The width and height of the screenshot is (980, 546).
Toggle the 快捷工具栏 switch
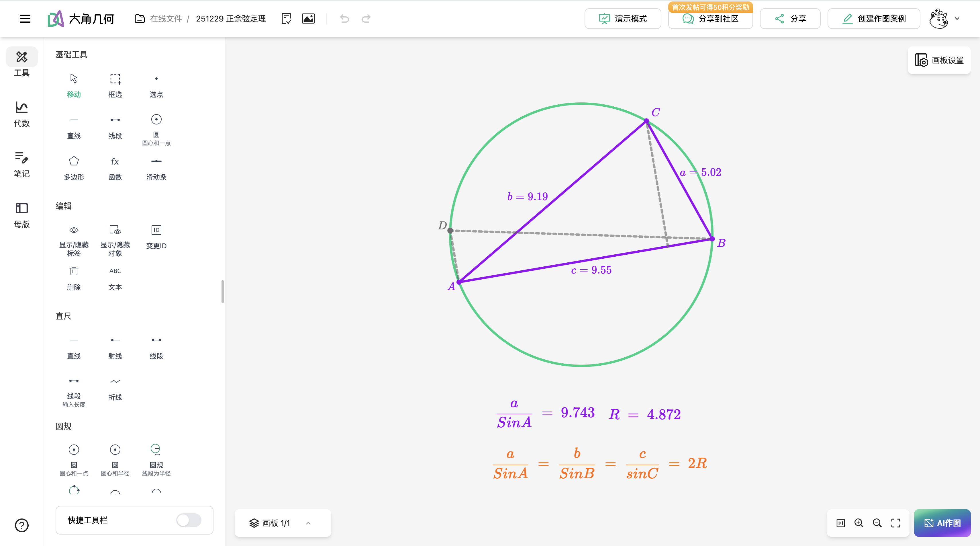pyautogui.click(x=189, y=520)
